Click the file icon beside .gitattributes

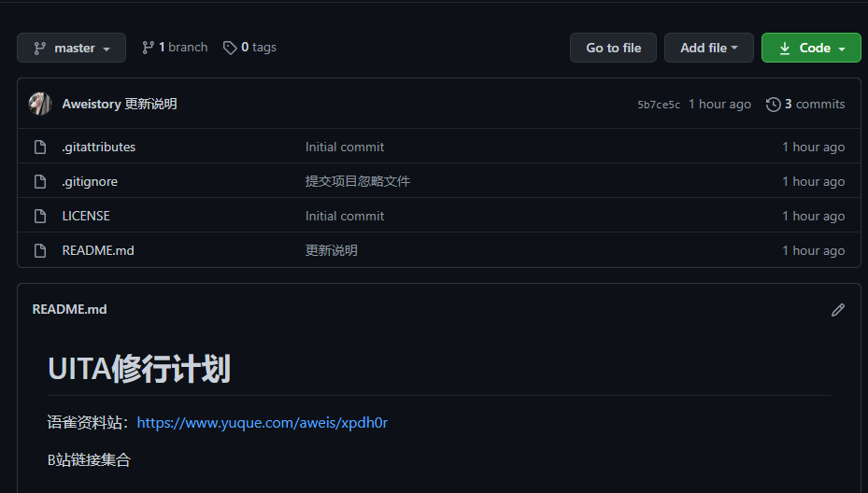click(x=40, y=148)
